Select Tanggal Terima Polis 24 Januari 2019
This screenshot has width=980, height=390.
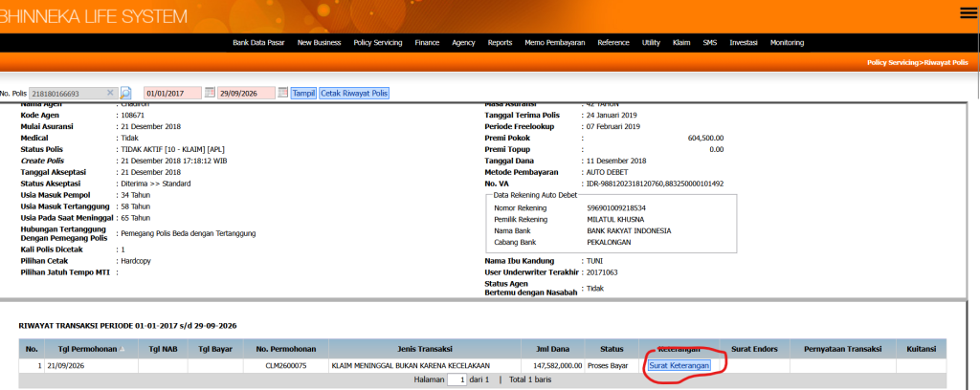click(612, 116)
